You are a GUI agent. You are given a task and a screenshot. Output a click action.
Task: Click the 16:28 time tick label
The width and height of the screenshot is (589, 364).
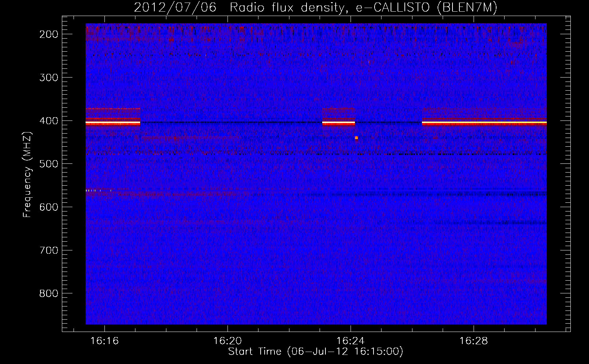point(474,341)
